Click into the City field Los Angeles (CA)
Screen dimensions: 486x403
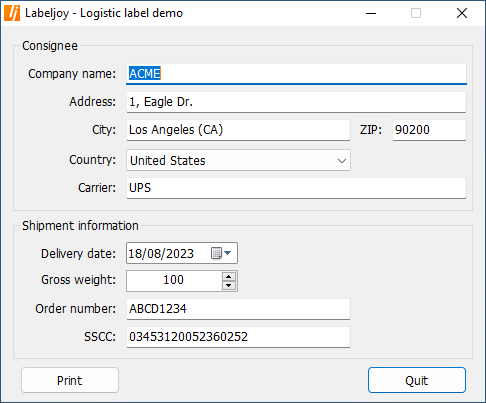coord(238,130)
